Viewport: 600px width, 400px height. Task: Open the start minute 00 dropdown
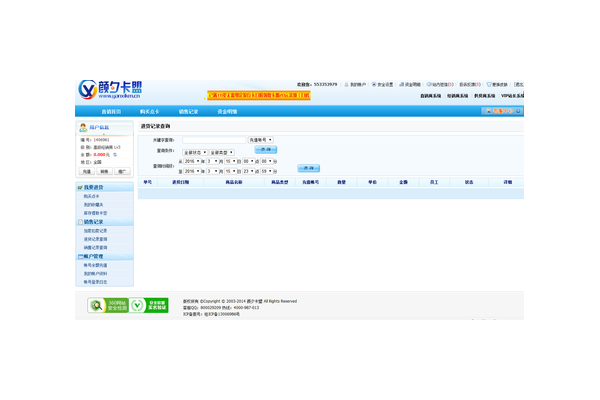click(x=267, y=162)
